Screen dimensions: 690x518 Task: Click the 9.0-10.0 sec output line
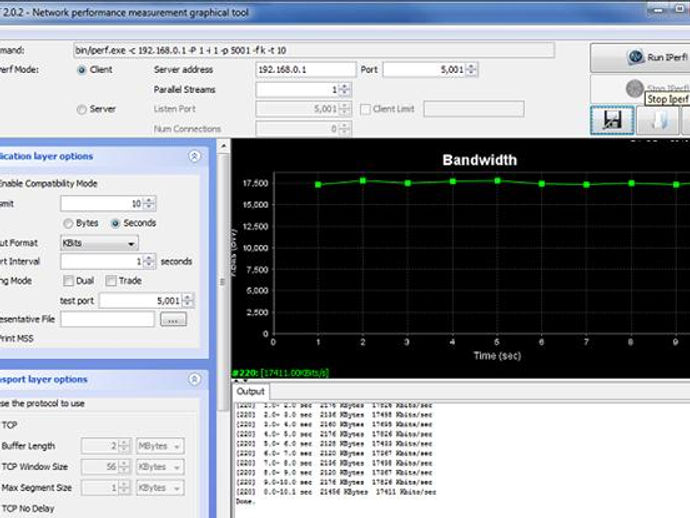click(334, 482)
